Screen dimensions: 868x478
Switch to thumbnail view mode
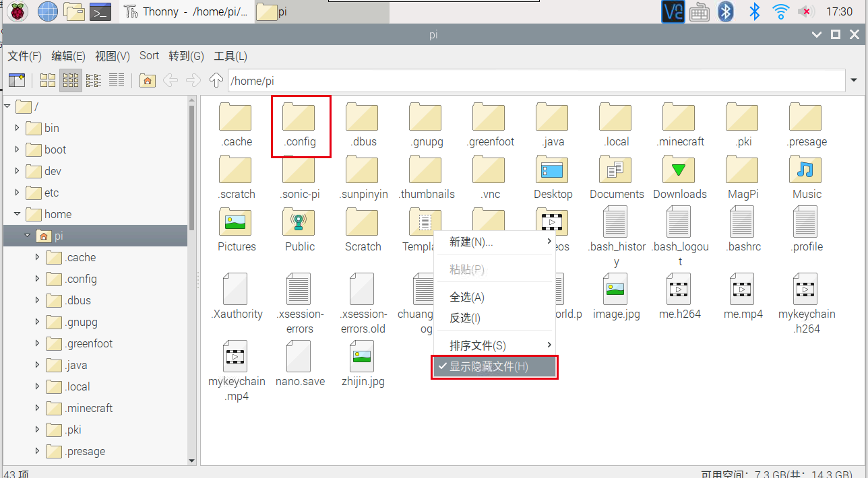(x=71, y=81)
